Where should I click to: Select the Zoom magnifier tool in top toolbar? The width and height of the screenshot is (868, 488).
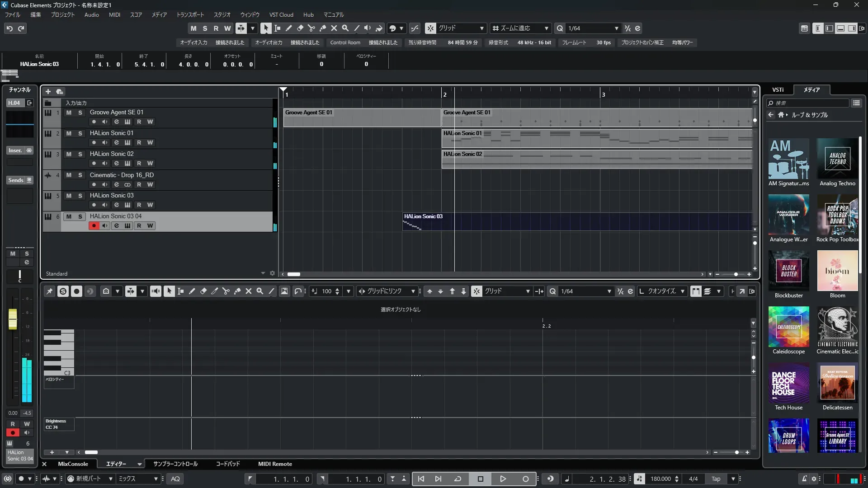point(345,28)
